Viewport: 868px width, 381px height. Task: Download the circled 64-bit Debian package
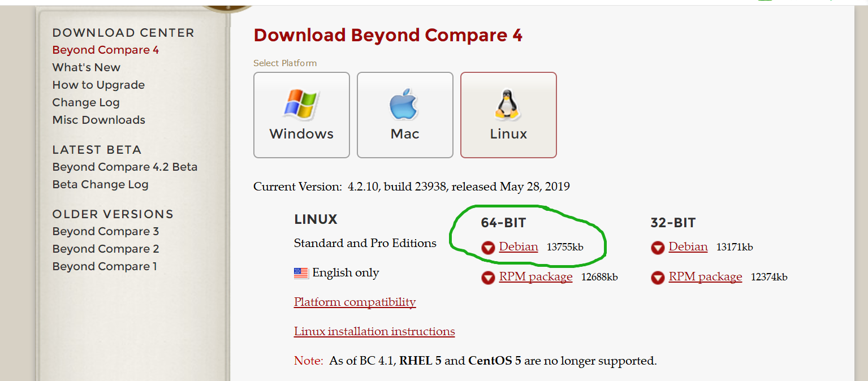pyautogui.click(x=518, y=247)
